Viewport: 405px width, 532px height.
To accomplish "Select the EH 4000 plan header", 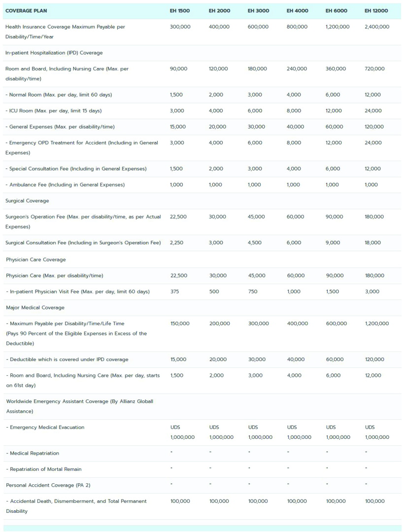I will pyautogui.click(x=297, y=11).
